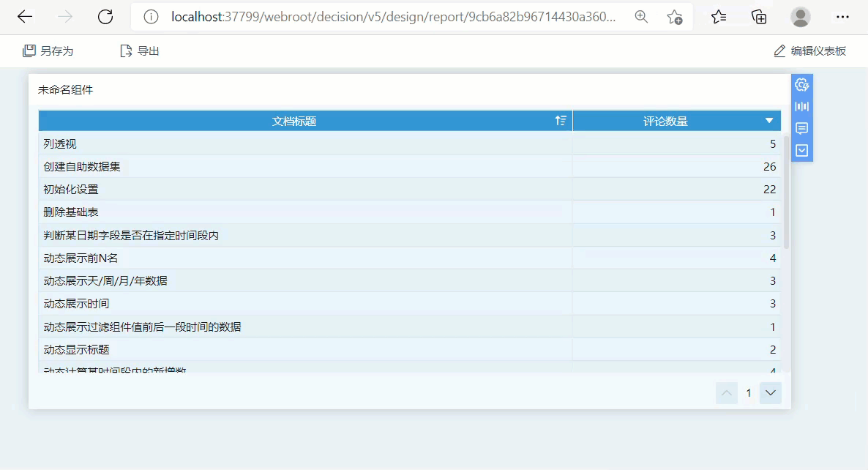Viewport: 868px width, 470px height.
Task: Go to next table page
Action: point(771,393)
